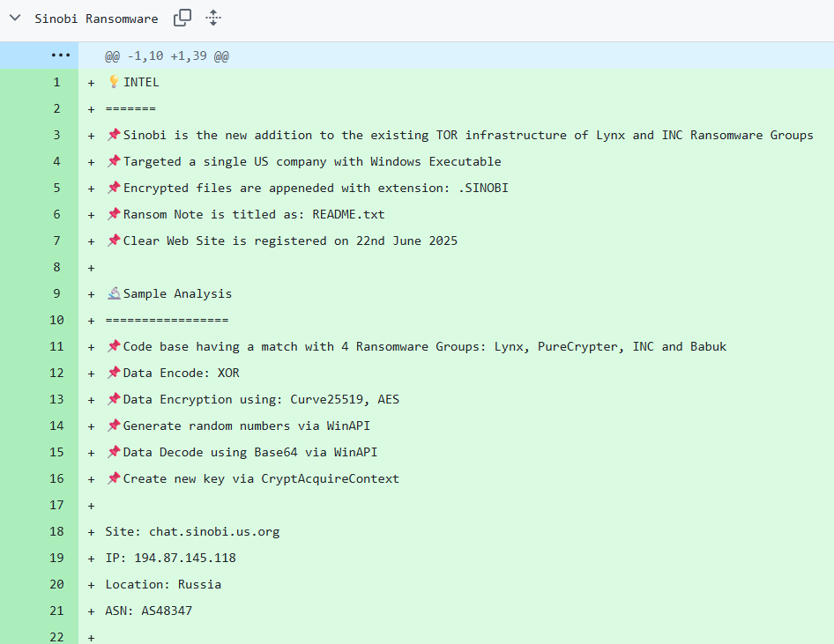The height and width of the screenshot is (644, 834).
Task: Click the pushpin icon on the XOR line
Action: pyautogui.click(x=113, y=373)
